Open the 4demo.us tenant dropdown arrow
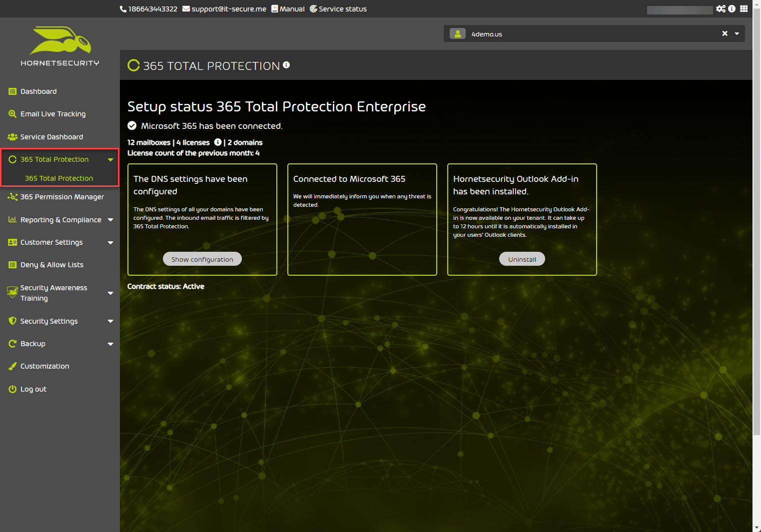 [x=737, y=33]
